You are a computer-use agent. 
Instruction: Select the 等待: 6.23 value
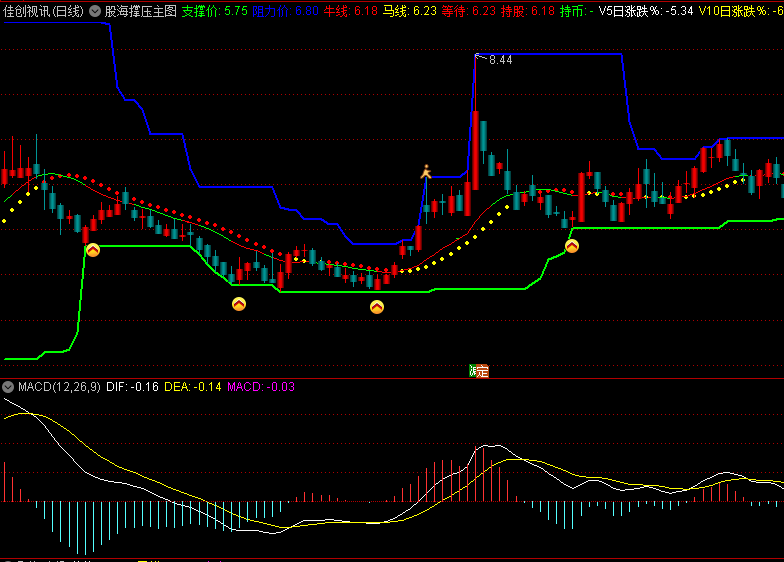coord(468,11)
